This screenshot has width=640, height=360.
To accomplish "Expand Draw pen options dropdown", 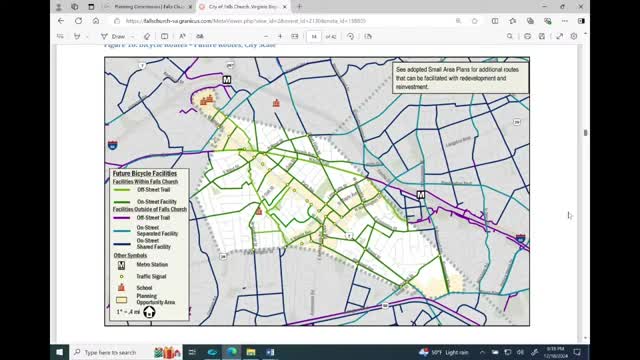I will tap(132, 36).
